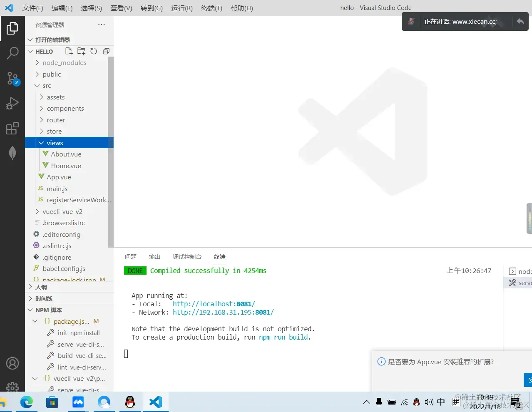Click the reply arrow in speaking overlay
The image size is (532, 412).
tap(520, 22)
